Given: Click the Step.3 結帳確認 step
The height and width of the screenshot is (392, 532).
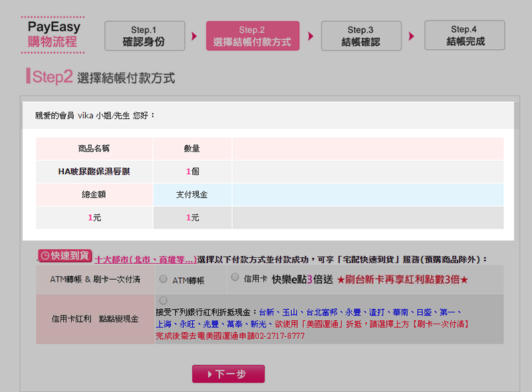Looking at the screenshot, I should tap(361, 36).
